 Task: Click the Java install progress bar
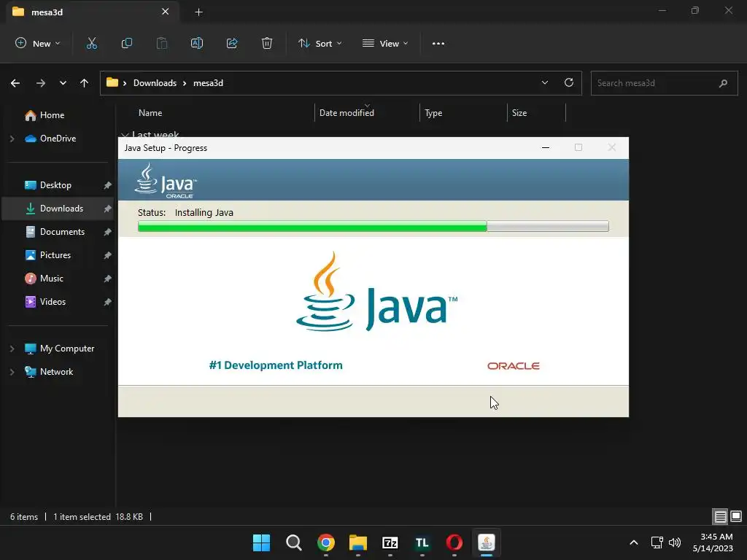pyautogui.click(x=373, y=226)
